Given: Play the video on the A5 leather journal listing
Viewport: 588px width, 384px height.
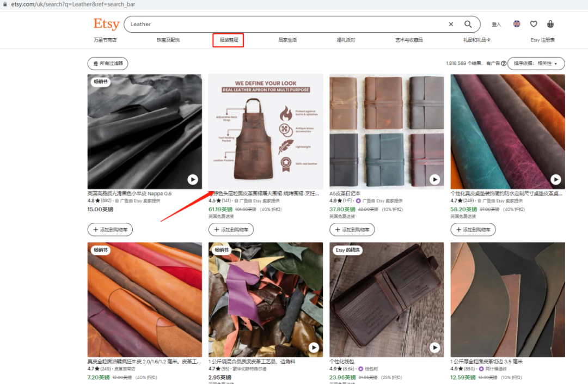Looking at the screenshot, I should [x=434, y=179].
